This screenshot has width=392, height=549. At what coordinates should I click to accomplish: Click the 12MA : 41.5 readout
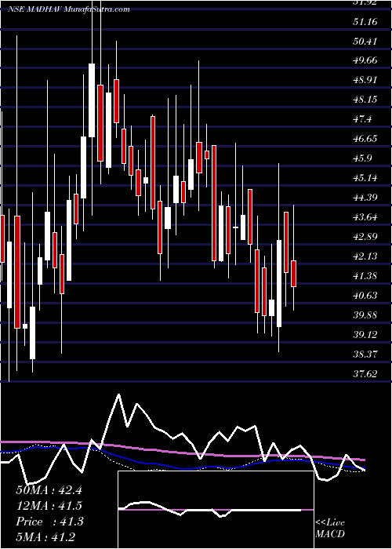point(49,506)
